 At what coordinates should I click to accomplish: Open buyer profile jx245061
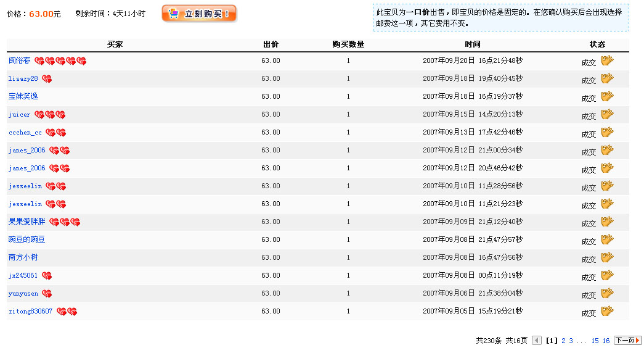point(23,276)
